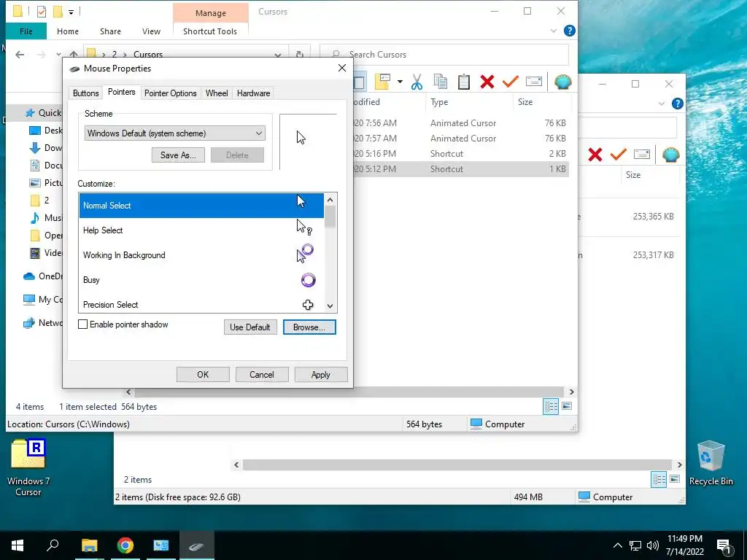
Task: Open the Share ribbon tab
Action: pyautogui.click(x=111, y=31)
